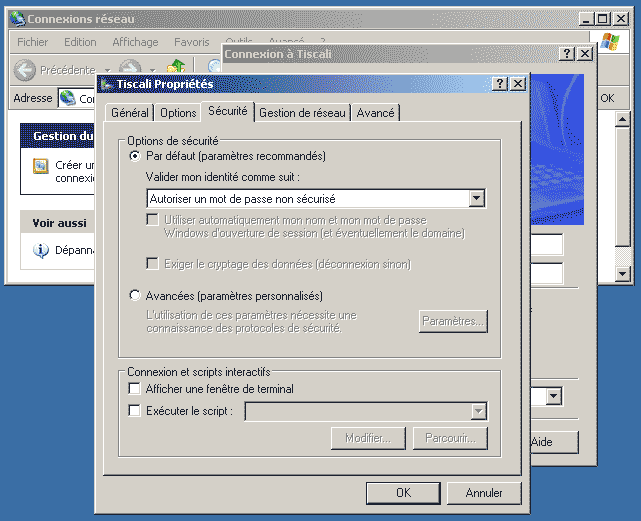Click the Adresse input field

76,98
